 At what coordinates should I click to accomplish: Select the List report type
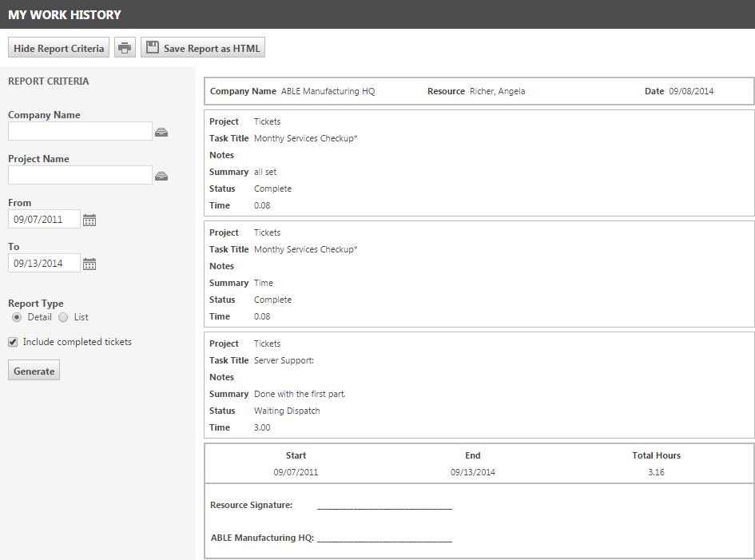point(63,317)
